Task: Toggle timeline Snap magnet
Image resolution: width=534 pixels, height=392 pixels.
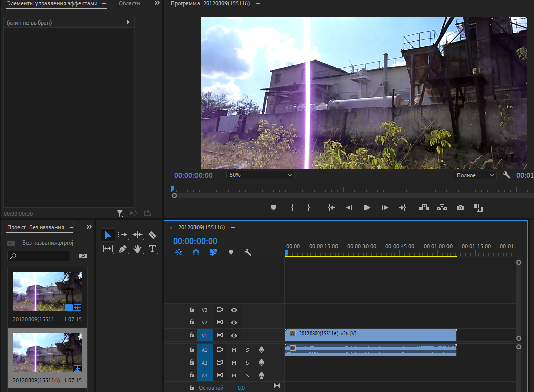Action: (x=196, y=252)
